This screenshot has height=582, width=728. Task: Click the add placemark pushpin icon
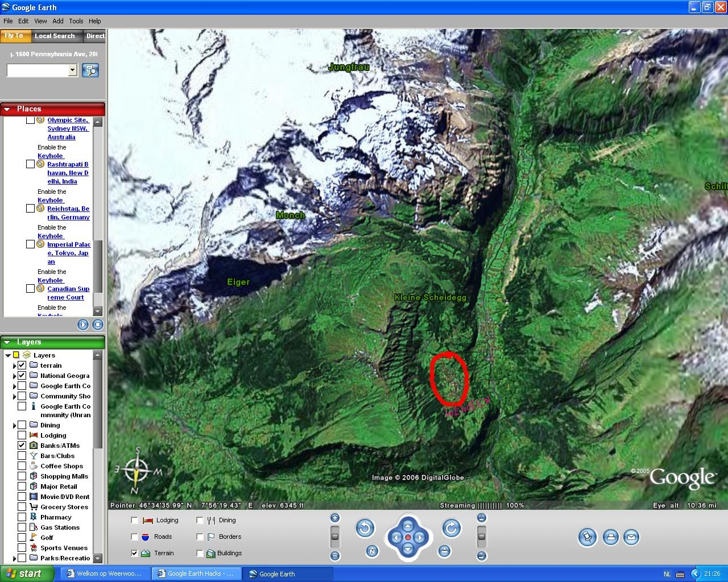(x=588, y=537)
